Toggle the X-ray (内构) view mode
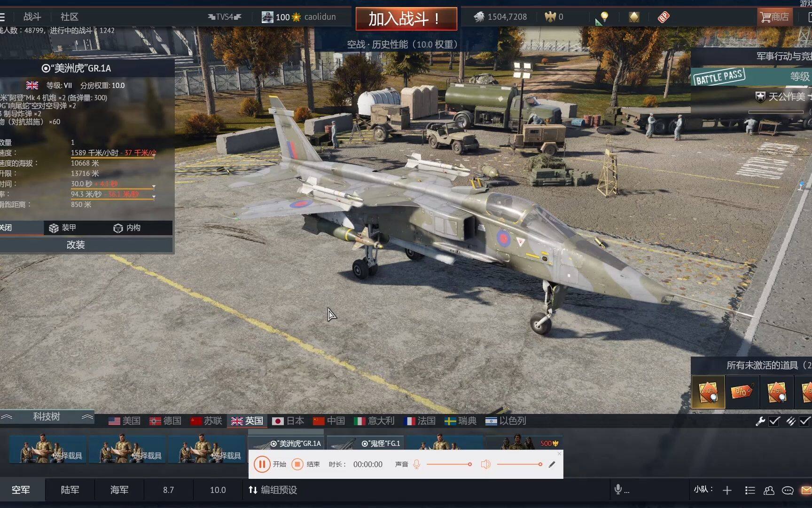 coord(127,228)
